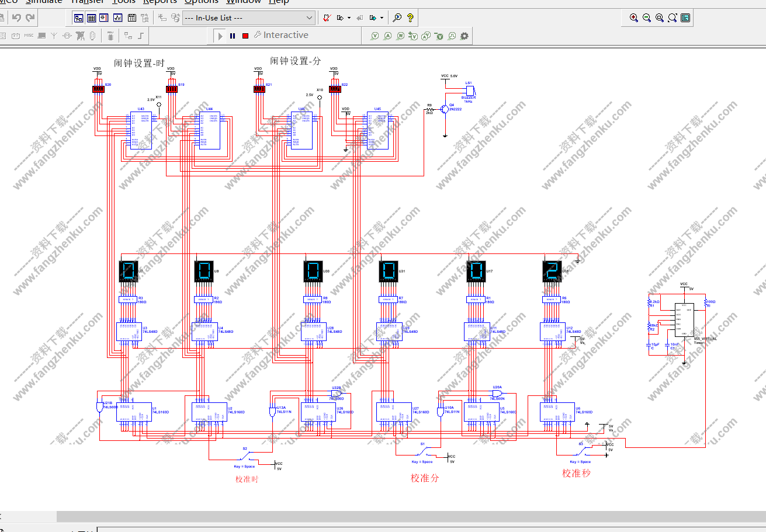Toggle switch S2 for hour calibration

point(244,457)
